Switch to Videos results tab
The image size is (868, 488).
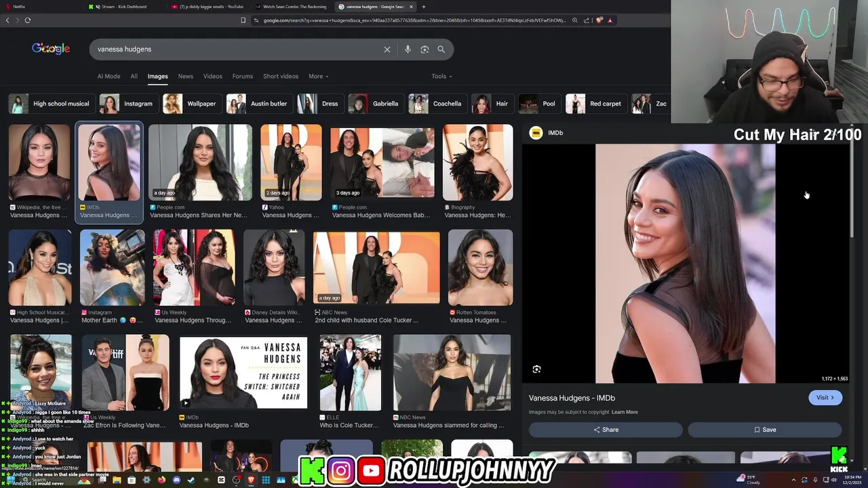coord(212,77)
